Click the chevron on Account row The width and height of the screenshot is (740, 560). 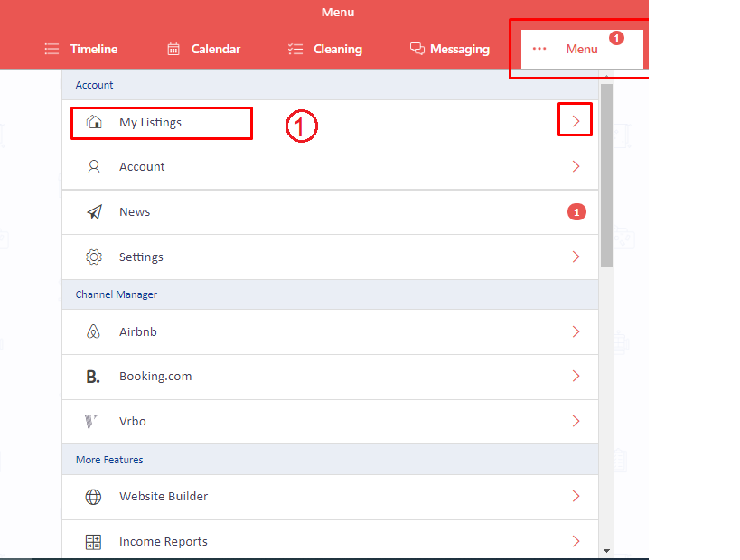576,166
